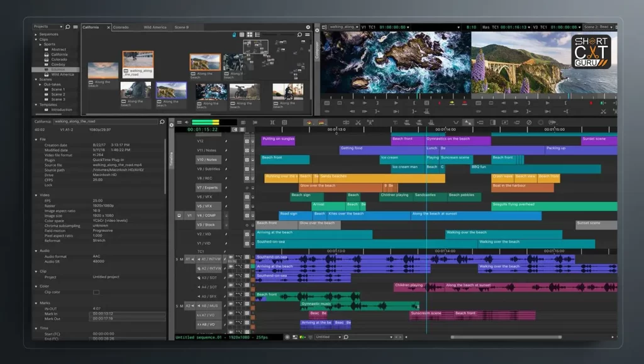Expand the Sports folder
This screenshot has width=644, height=364.
click(40, 44)
